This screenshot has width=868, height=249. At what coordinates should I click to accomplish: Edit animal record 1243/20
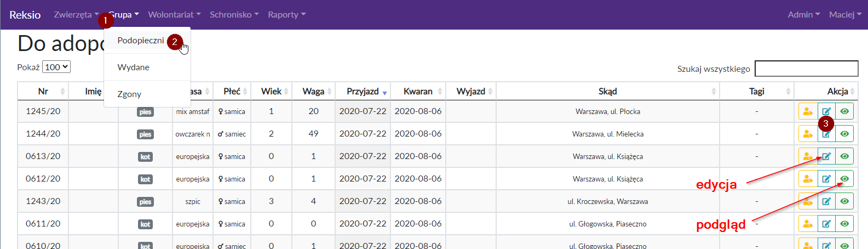click(826, 201)
